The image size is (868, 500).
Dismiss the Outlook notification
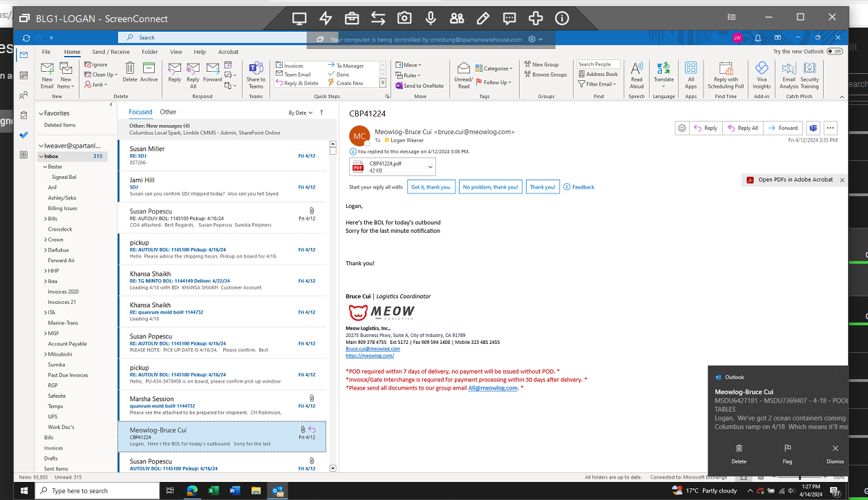point(835,454)
